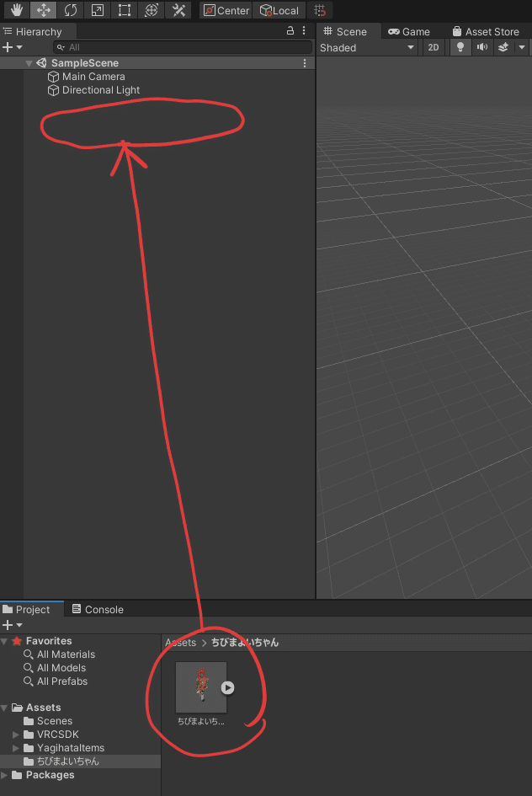532x796 pixels.
Task: Lock the Hierarchy panel
Action: [290, 30]
